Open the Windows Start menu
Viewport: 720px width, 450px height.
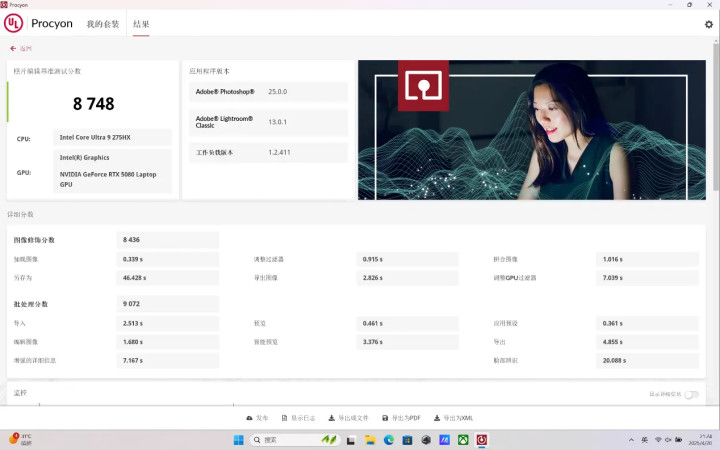coord(239,440)
